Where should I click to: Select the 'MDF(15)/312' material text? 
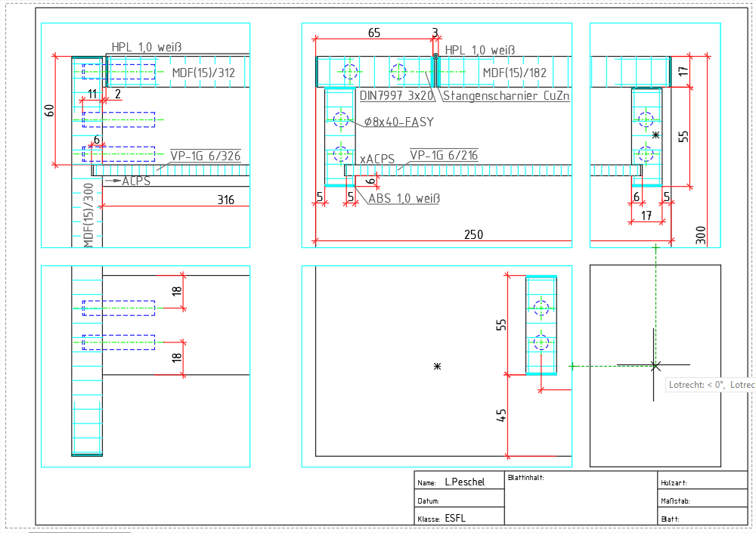(x=203, y=73)
